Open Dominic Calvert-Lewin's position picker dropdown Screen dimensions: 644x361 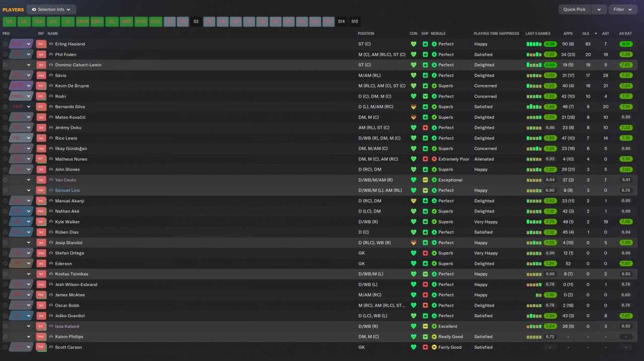click(x=29, y=65)
